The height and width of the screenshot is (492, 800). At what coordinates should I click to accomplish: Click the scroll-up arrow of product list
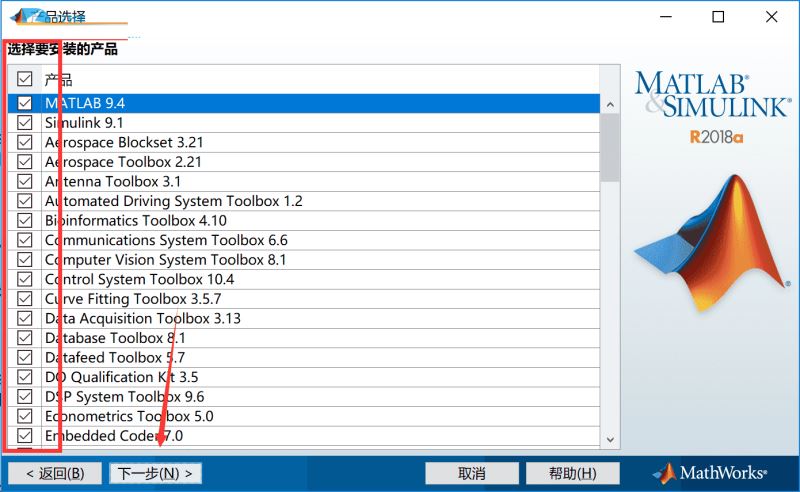(x=610, y=105)
